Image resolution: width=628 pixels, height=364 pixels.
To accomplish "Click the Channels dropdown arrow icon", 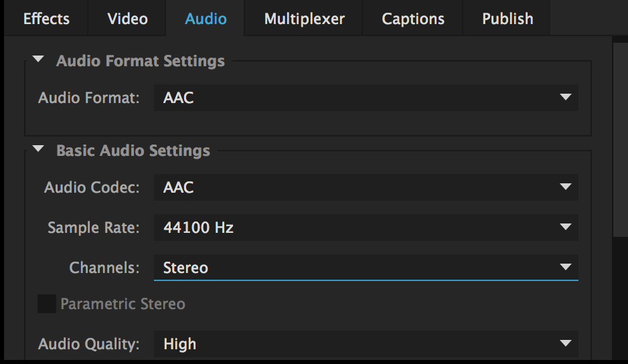I will [566, 267].
